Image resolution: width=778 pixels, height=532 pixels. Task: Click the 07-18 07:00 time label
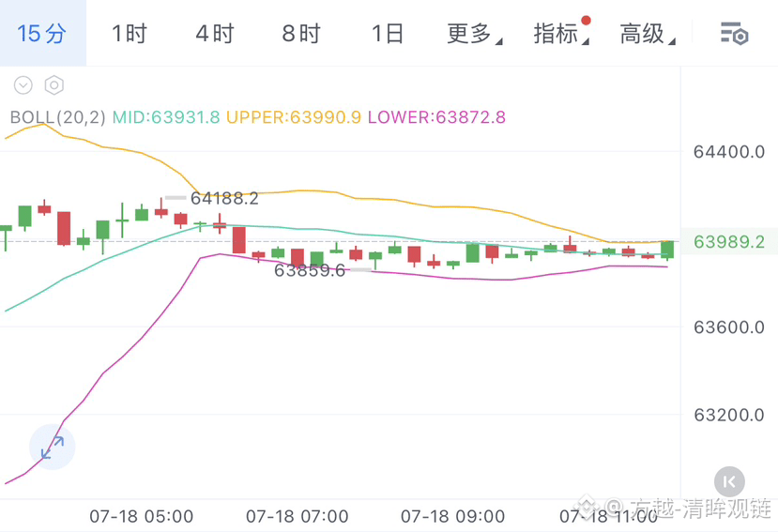297,517
